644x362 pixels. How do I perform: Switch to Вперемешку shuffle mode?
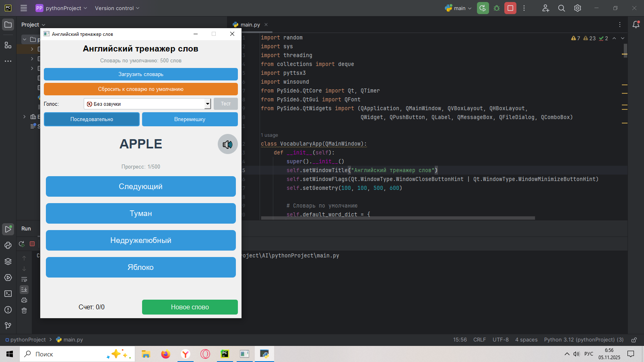click(x=190, y=119)
